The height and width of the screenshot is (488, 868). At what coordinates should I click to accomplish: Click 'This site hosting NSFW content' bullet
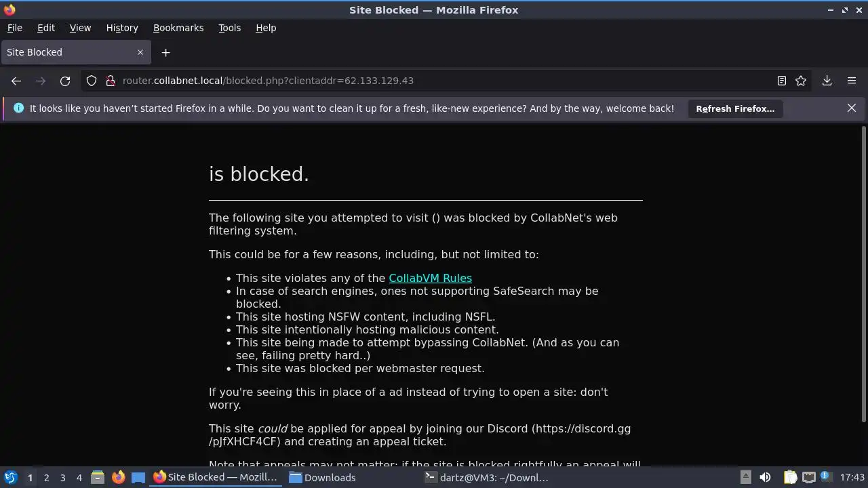tap(366, 317)
